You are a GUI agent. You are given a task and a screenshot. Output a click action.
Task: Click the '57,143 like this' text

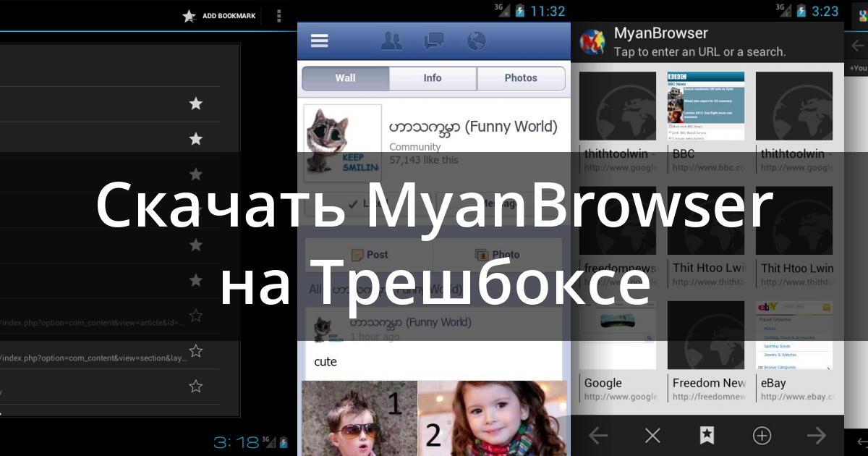(x=424, y=160)
